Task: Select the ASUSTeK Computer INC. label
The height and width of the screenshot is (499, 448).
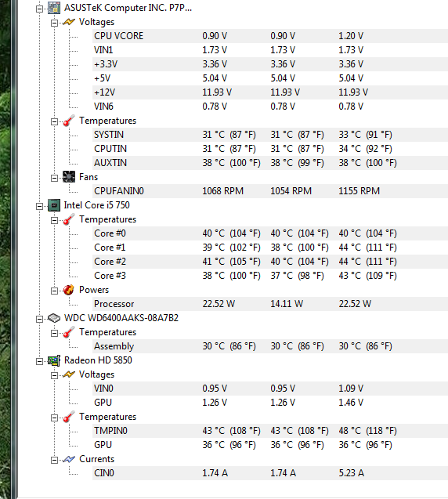Action: point(128,8)
